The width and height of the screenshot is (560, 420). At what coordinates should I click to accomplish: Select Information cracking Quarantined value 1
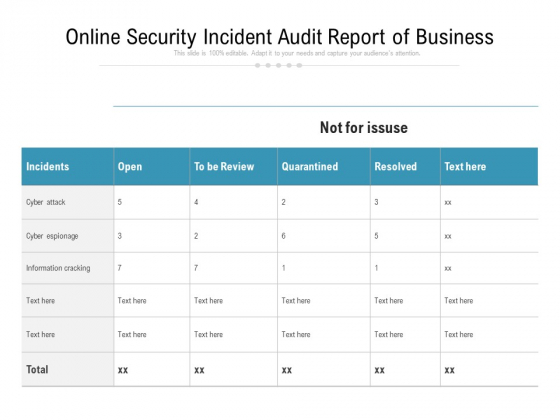click(x=284, y=268)
